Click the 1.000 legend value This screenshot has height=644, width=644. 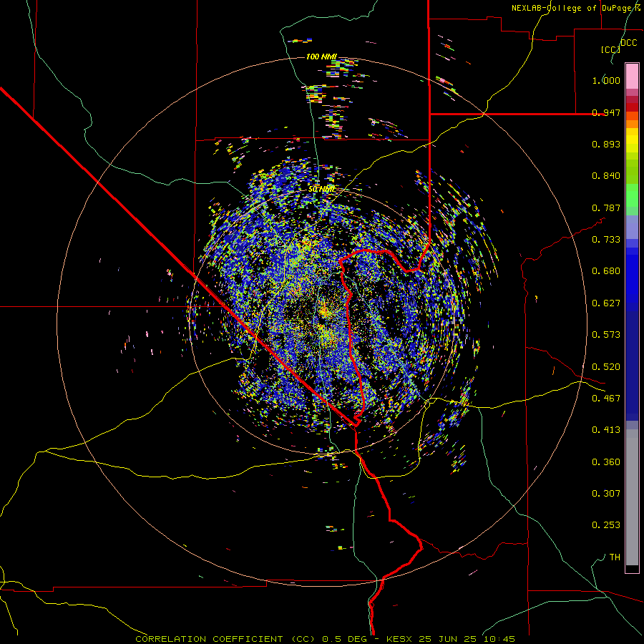606,80
